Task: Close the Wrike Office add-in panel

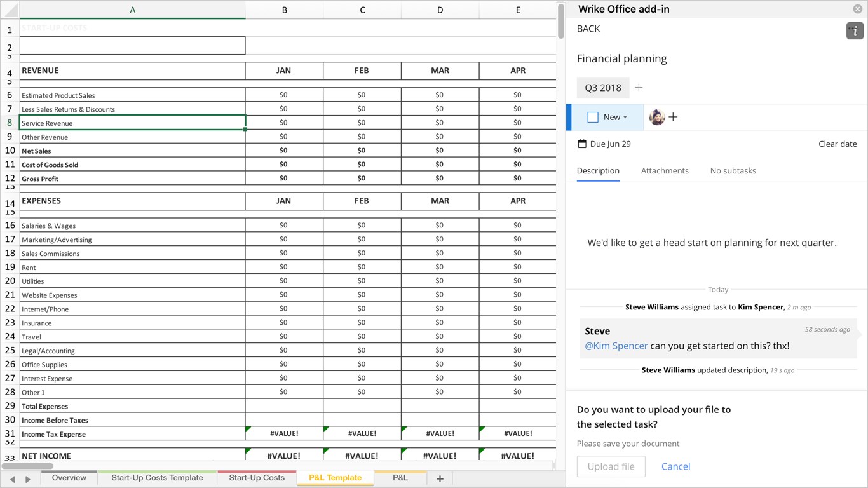Action: point(857,9)
